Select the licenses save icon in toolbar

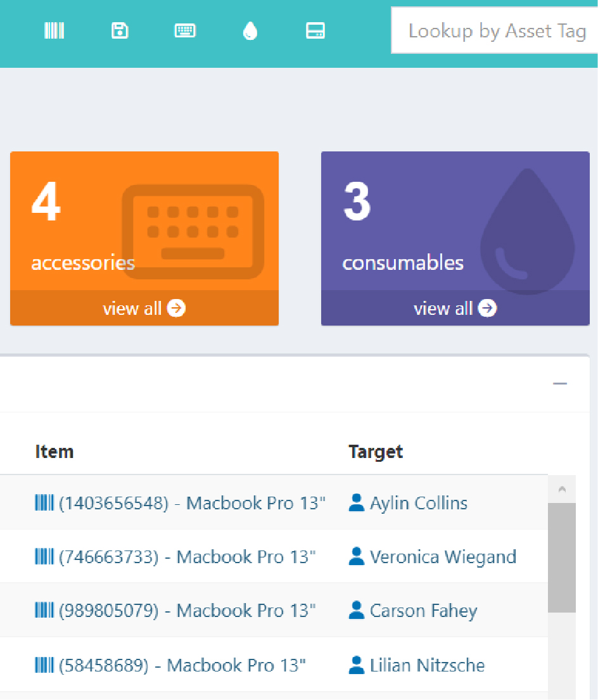(120, 30)
